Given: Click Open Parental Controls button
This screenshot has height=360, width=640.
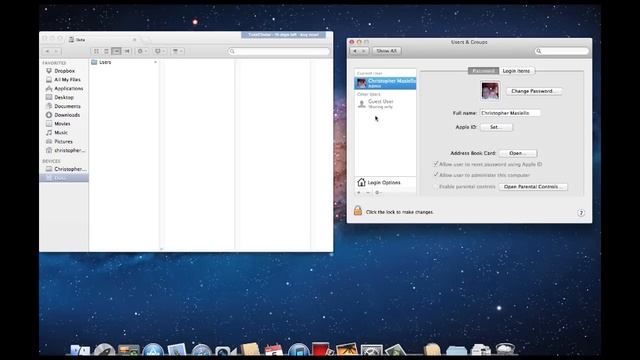Looking at the screenshot, I should pyautogui.click(x=533, y=187).
